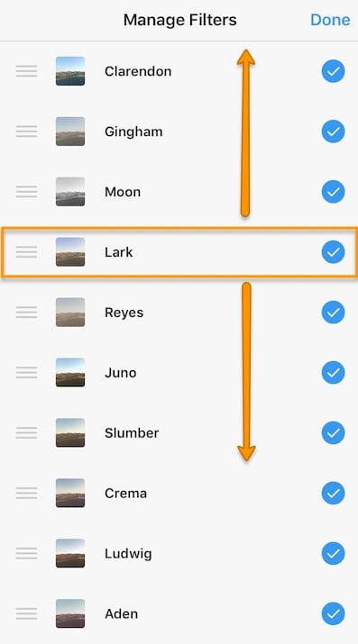
Task: Click the Gingham filter thumbnail
Action: 70,132
